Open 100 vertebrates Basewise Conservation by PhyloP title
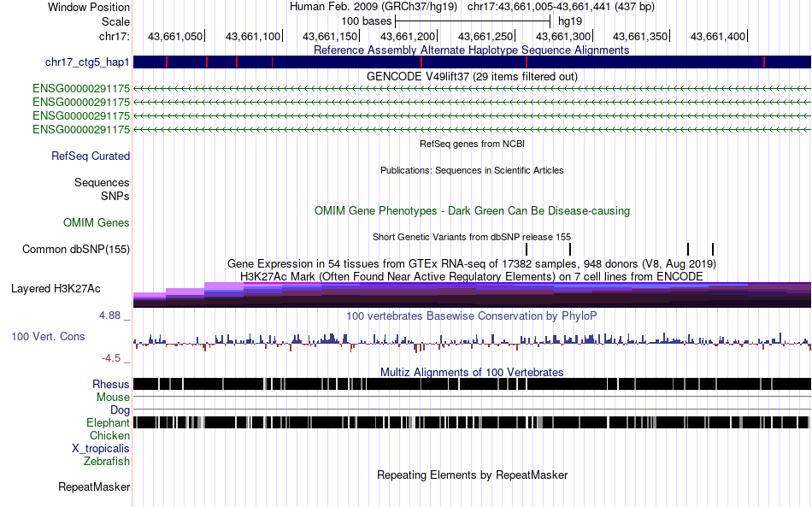The width and height of the screenshot is (812, 507). click(472, 315)
